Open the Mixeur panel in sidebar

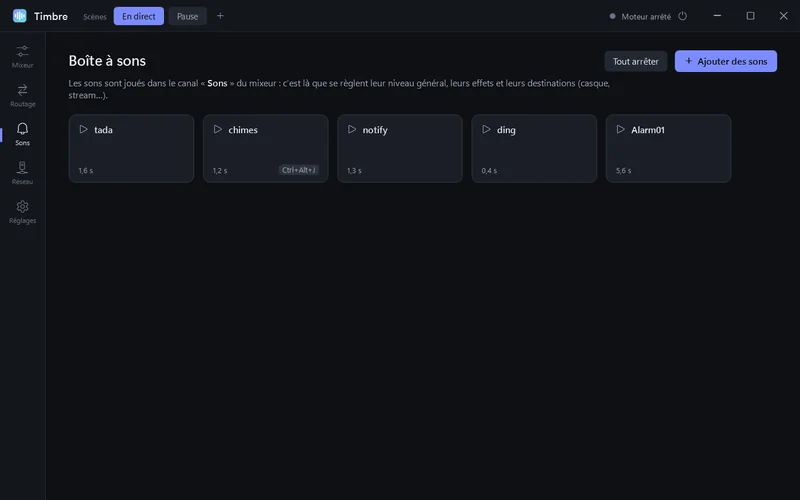point(22,57)
